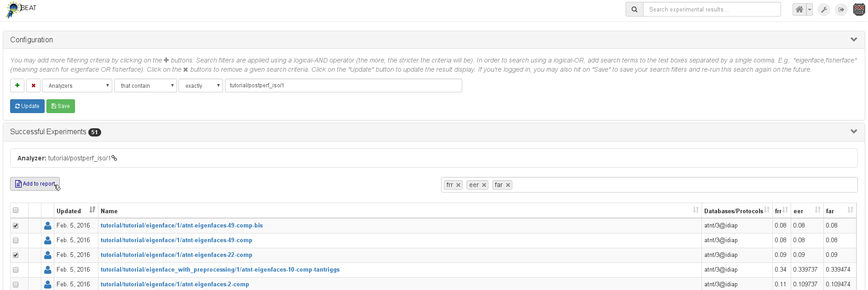Open experiment atnt-eigenfaces-22-comp link

tap(177, 255)
